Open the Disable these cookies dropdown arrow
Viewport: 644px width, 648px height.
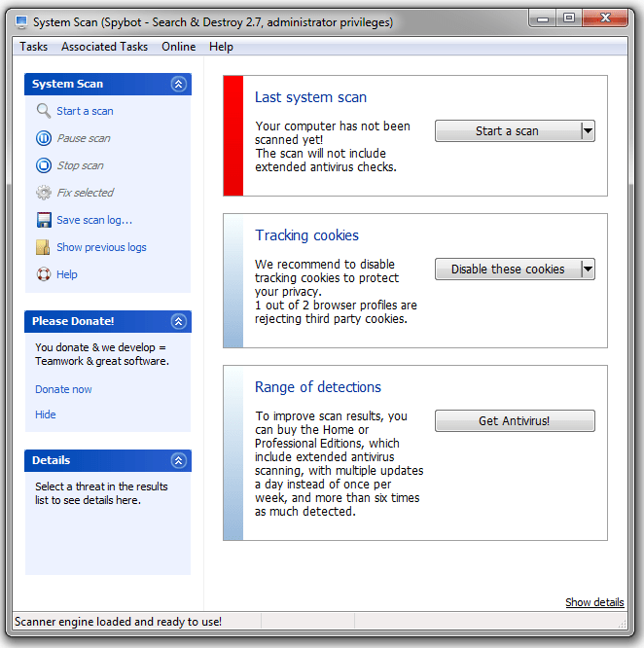588,270
